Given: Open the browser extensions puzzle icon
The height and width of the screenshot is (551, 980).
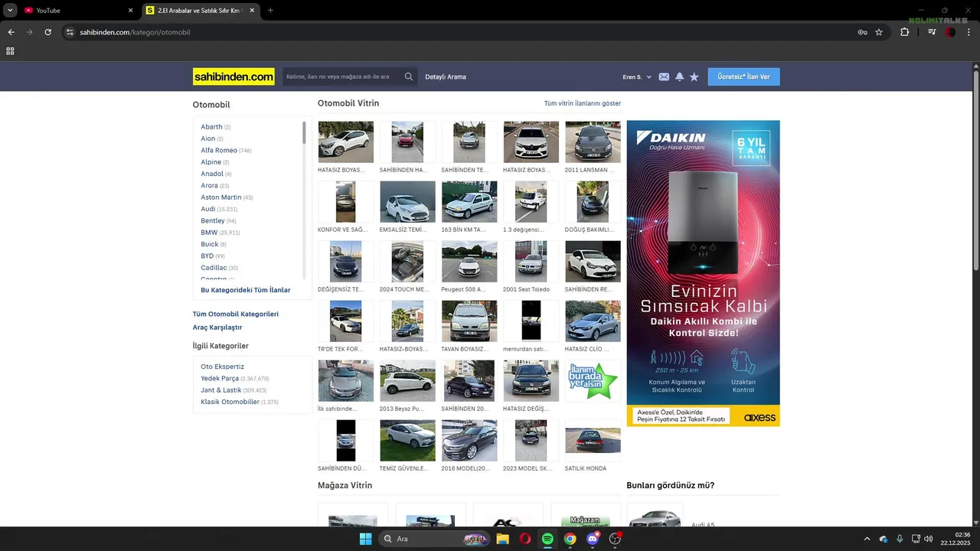Looking at the screenshot, I should pos(904,32).
